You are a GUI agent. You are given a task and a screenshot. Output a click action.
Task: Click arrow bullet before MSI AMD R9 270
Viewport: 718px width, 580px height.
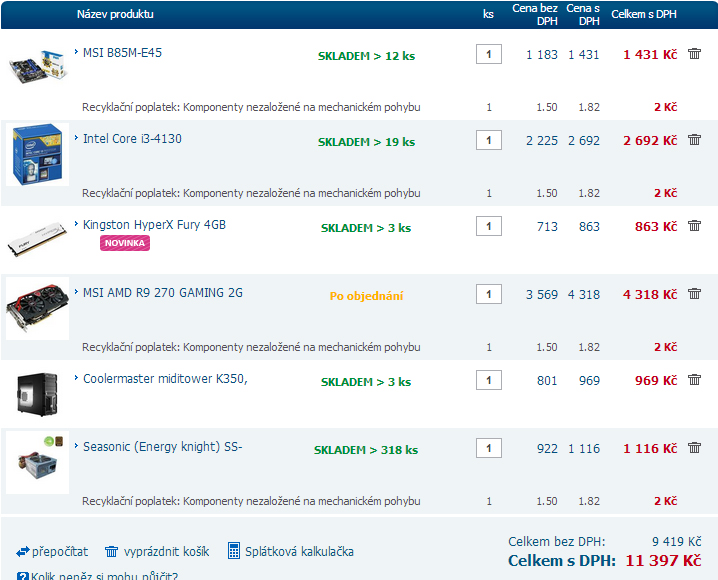point(76,292)
